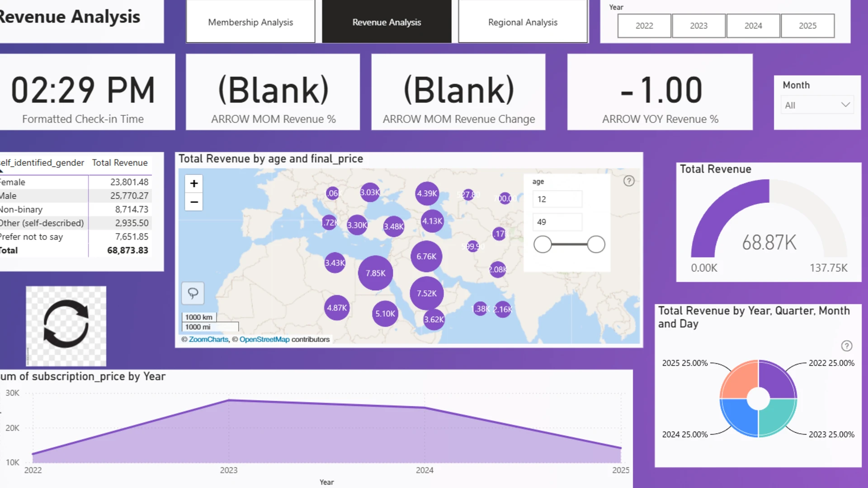Image resolution: width=868 pixels, height=488 pixels.
Task: Toggle the 2024 year slicer
Action: click(753, 26)
